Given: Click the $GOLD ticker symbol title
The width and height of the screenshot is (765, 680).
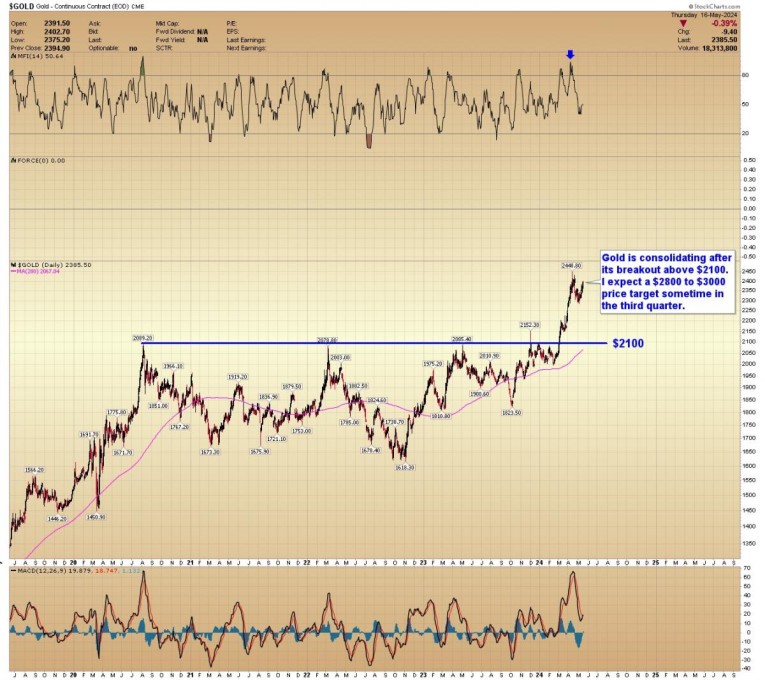Looking at the screenshot, I should pyautogui.click(x=22, y=7).
